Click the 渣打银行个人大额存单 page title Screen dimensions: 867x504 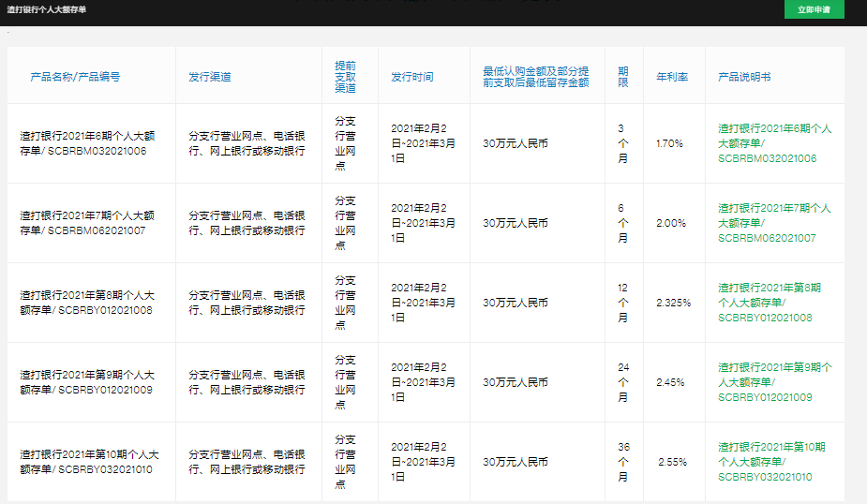coord(47,9)
